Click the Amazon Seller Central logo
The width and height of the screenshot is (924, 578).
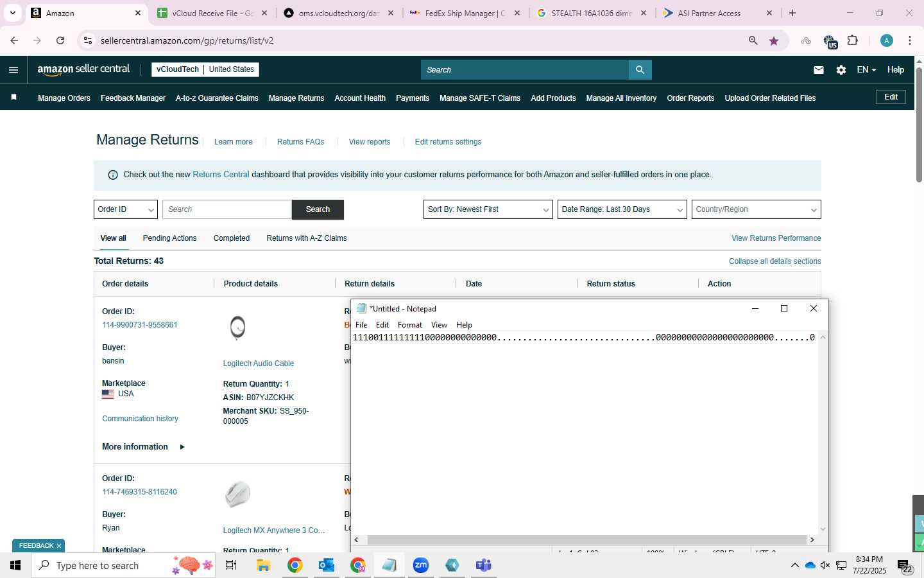(x=83, y=69)
